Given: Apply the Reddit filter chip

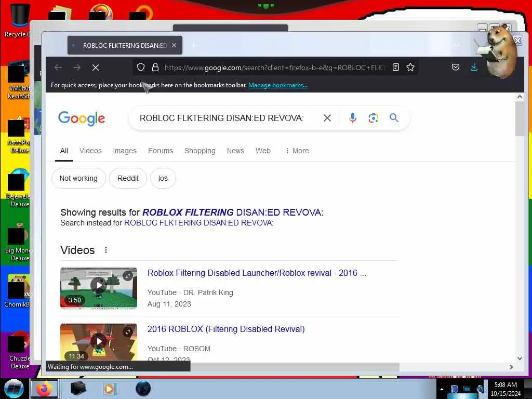Looking at the screenshot, I should point(128,178).
